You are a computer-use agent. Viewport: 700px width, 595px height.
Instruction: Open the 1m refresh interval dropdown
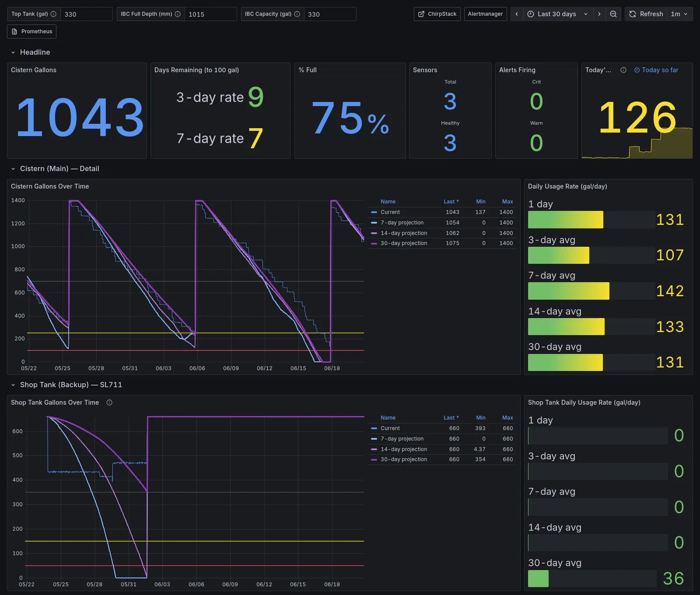click(679, 14)
